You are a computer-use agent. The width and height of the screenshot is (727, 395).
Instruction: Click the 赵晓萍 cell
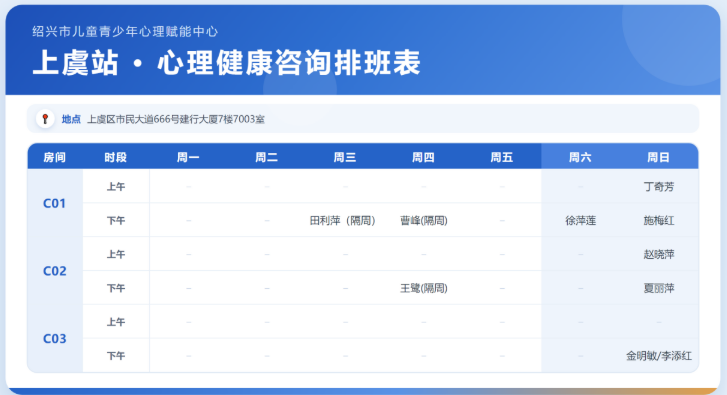coord(659,254)
